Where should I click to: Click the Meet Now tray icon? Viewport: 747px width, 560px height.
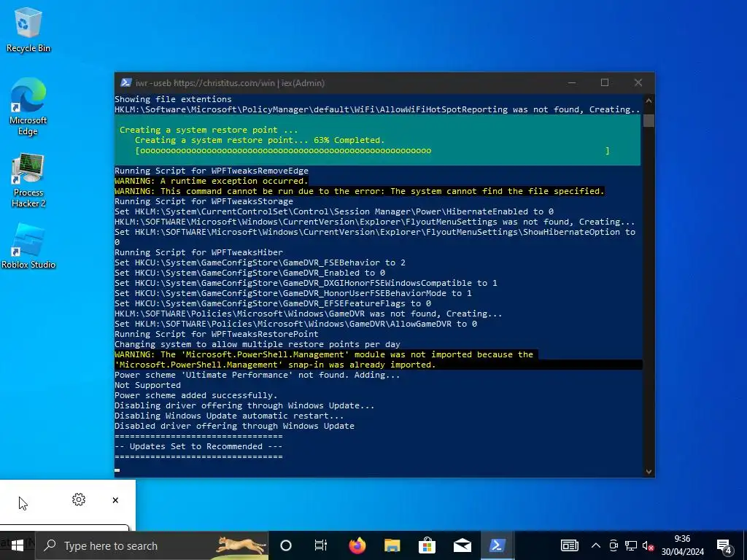pos(614,545)
